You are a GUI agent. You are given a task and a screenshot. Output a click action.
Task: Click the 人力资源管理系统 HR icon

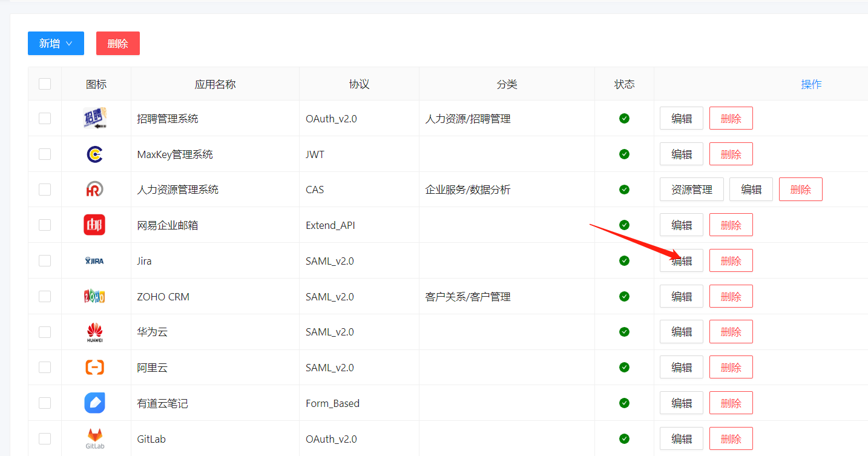(x=94, y=190)
